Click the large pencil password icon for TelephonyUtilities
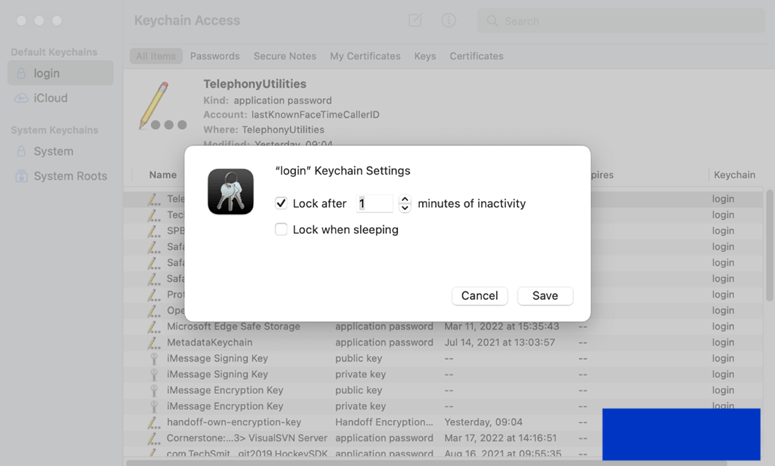This screenshot has height=466, width=775. pos(163,106)
